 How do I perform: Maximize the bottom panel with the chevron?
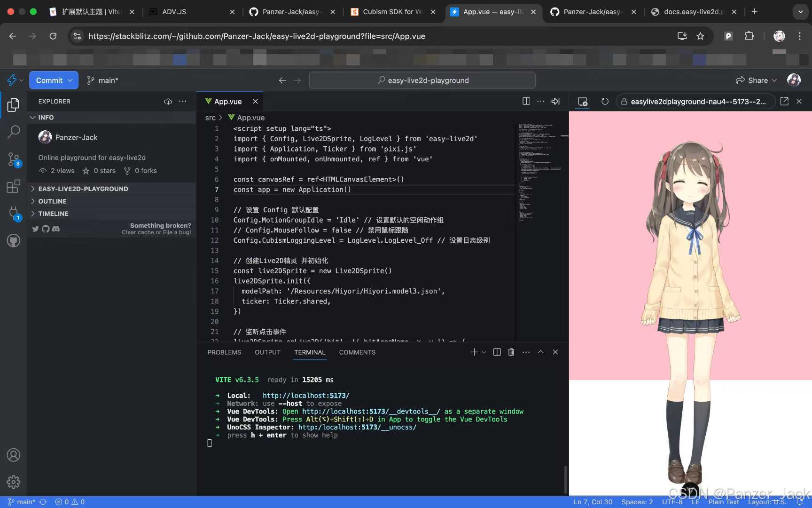(540, 352)
